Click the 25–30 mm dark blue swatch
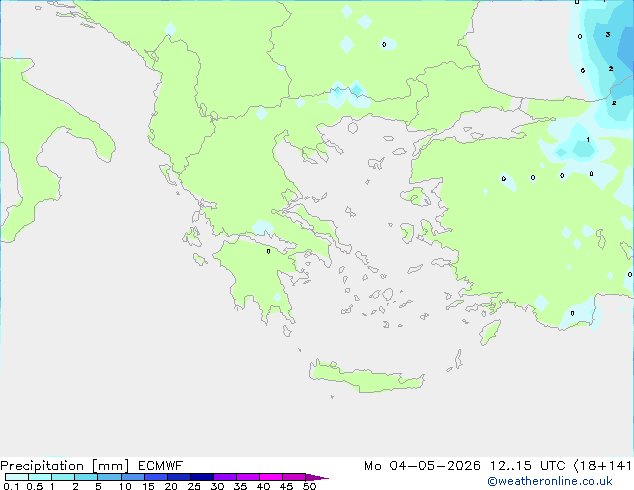 202,477
